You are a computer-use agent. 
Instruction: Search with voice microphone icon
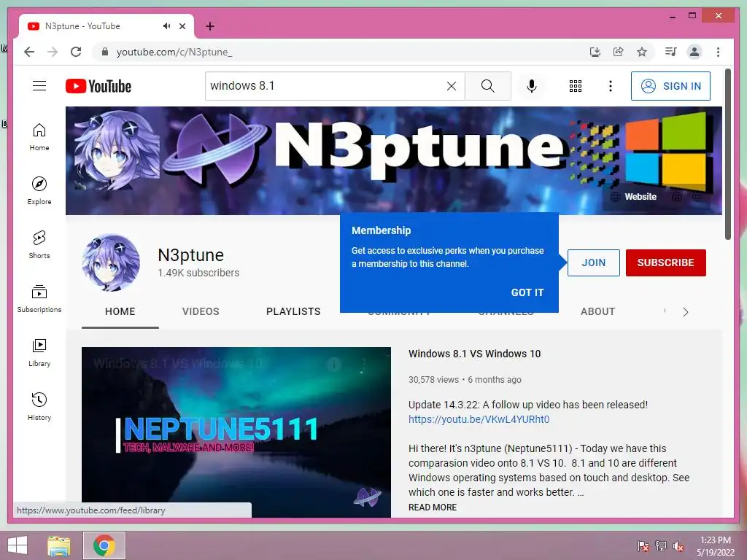(532, 86)
